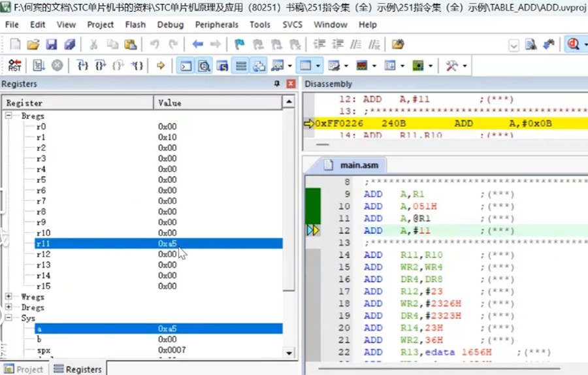The height and width of the screenshot is (375, 588).
Task: Click Run to Cursor Line icon
Action: tap(137, 65)
